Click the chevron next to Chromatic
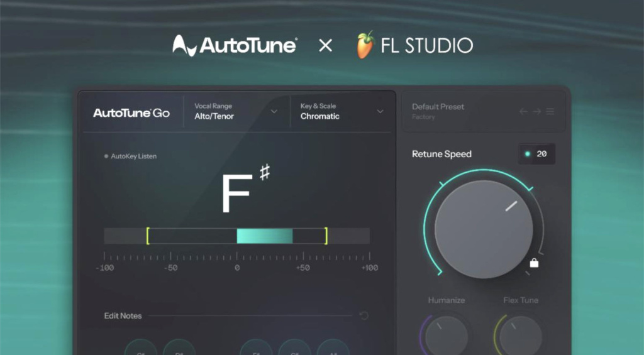 coord(380,111)
